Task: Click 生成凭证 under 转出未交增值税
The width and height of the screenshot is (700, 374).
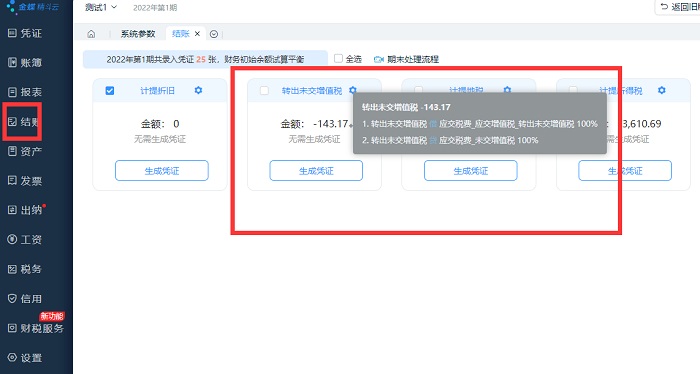Action: pos(316,170)
